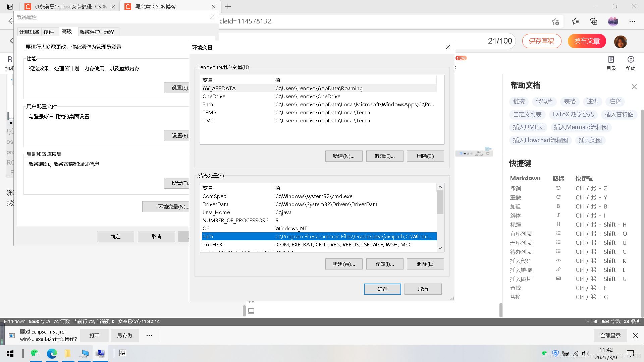The image size is (644, 362).
Task: Click the redo (重做) icon in shortcuts panel
Action: pyautogui.click(x=558, y=197)
